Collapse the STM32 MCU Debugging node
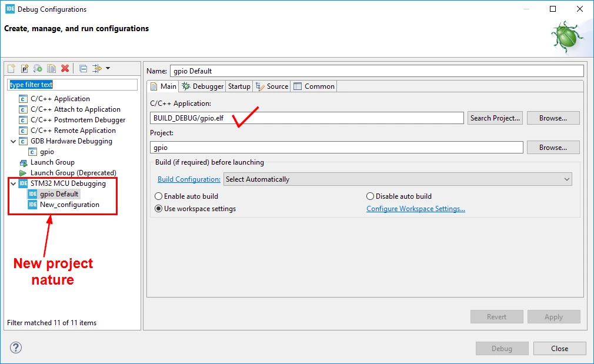The width and height of the screenshot is (594, 364). click(x=14, y=183)
